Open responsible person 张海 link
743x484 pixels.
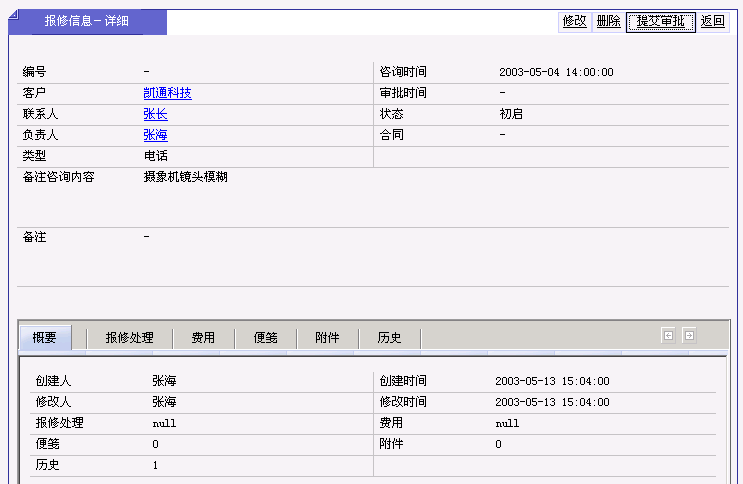pos(155,135)
